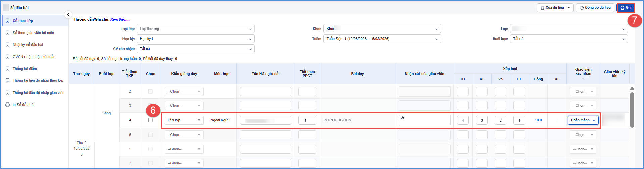Viewport: 644px width, 169px height.
Task: Click bookmark icon beside Nhật ký sổ đầu bài
Action: (7, 45)
